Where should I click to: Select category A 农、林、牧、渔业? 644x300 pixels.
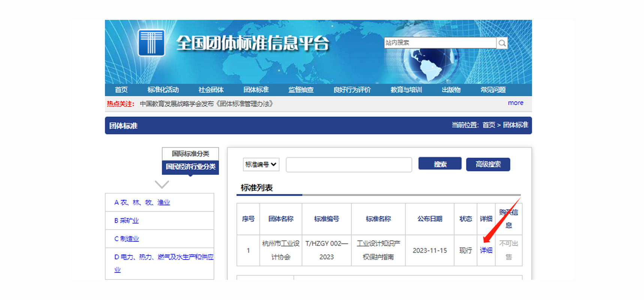tap(142, 203)
